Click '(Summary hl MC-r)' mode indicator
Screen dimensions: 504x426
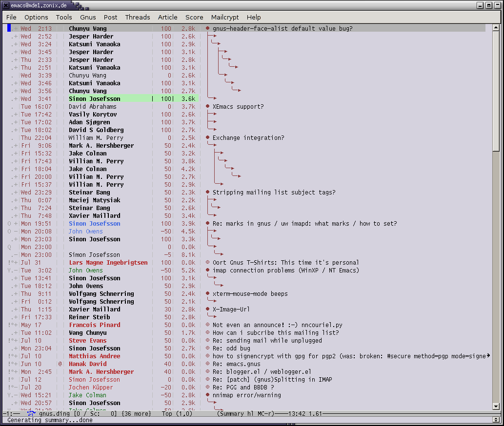coord(246,413)
